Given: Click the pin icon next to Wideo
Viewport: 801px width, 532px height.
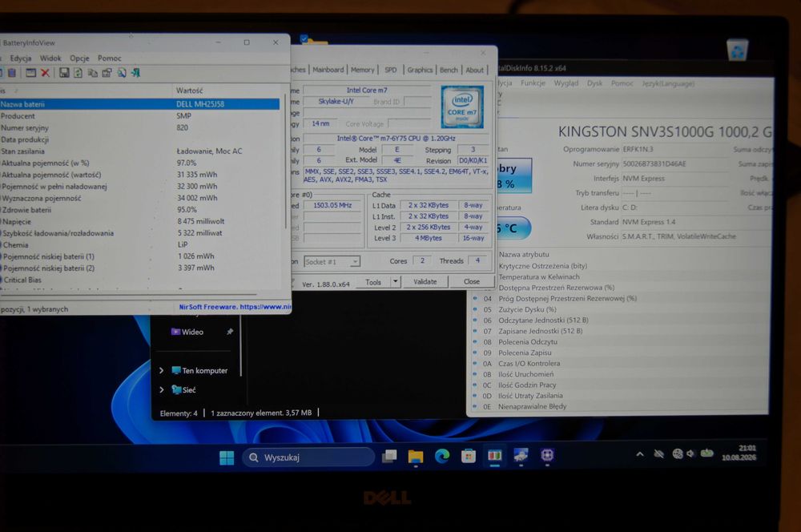Looking at the screenshot, I should tap(230, 332).
